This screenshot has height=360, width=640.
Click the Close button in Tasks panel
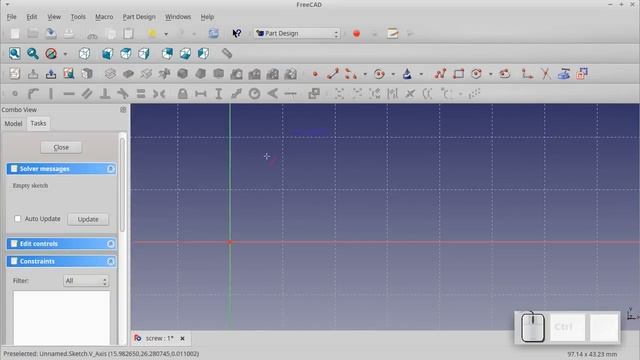61,147
